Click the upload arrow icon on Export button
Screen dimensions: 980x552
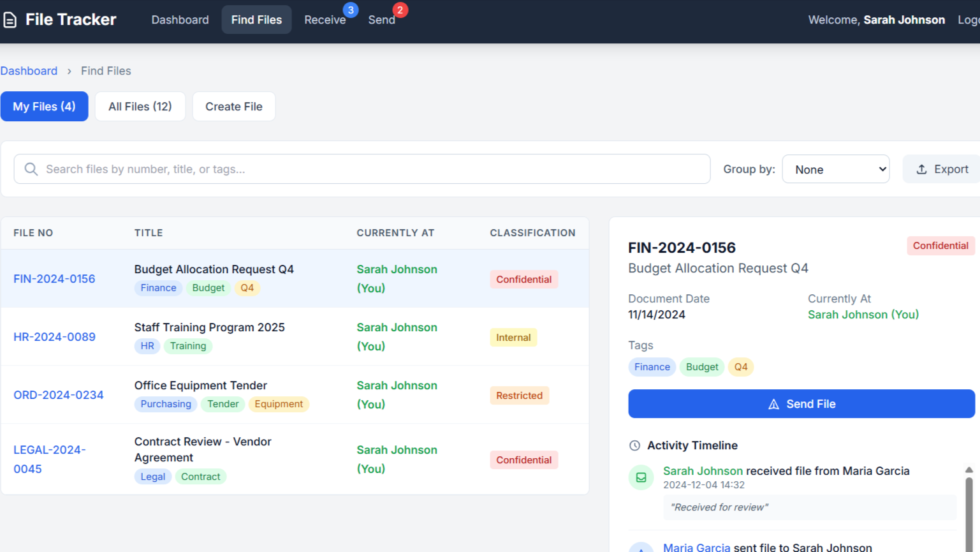tap(922, 168)
